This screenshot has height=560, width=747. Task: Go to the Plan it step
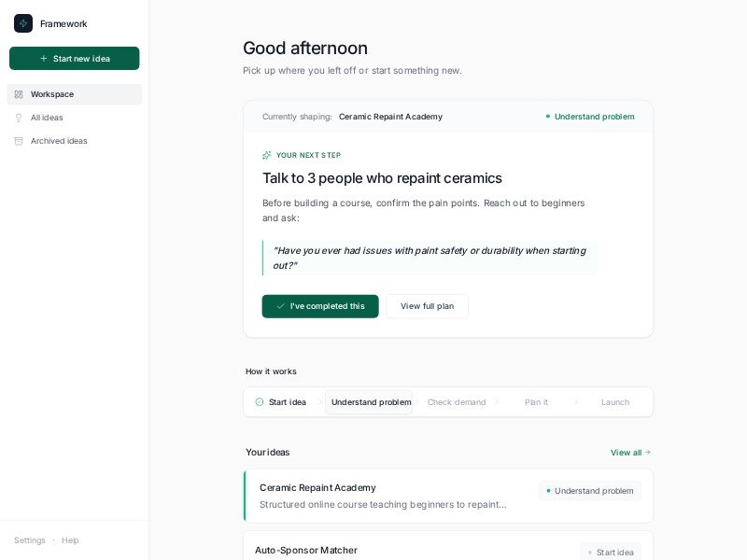[536, 402]
